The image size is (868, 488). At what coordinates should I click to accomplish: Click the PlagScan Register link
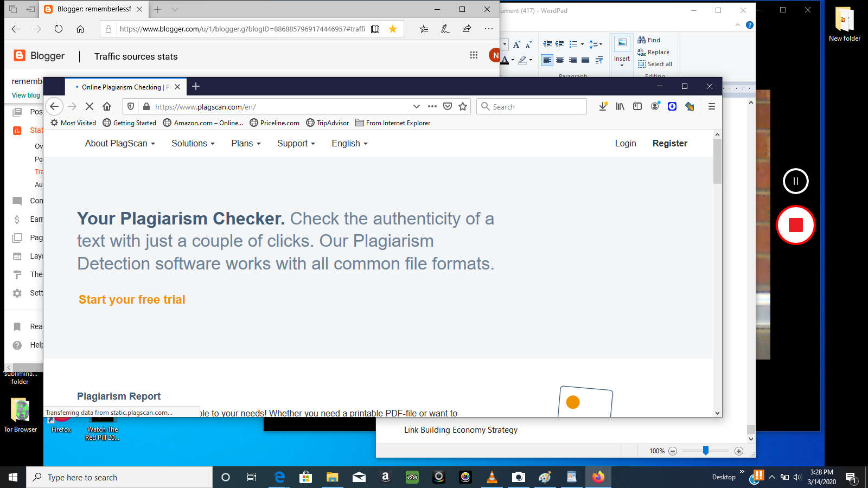click(x=670, y=143)
